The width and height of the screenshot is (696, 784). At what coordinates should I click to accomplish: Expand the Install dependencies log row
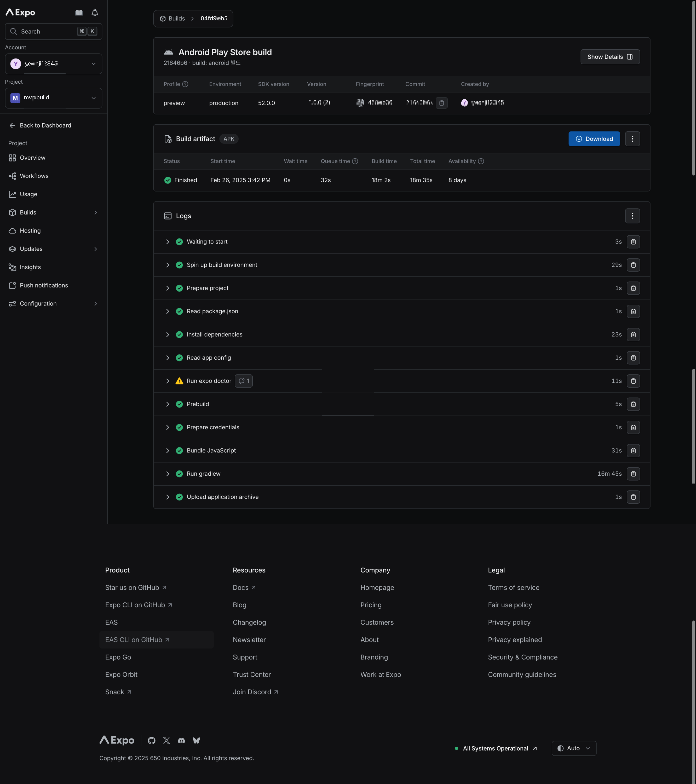coord(168,335)
